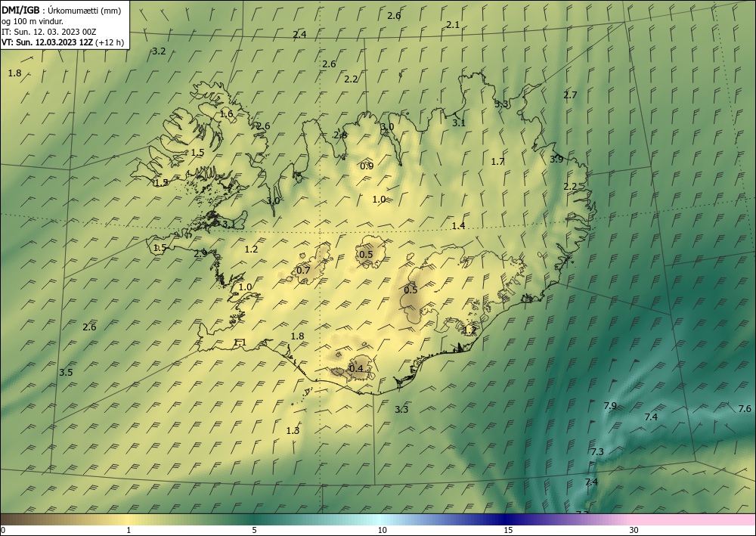Click the '1' label on the color scale

pyautogui.click(x=129, y=531)
